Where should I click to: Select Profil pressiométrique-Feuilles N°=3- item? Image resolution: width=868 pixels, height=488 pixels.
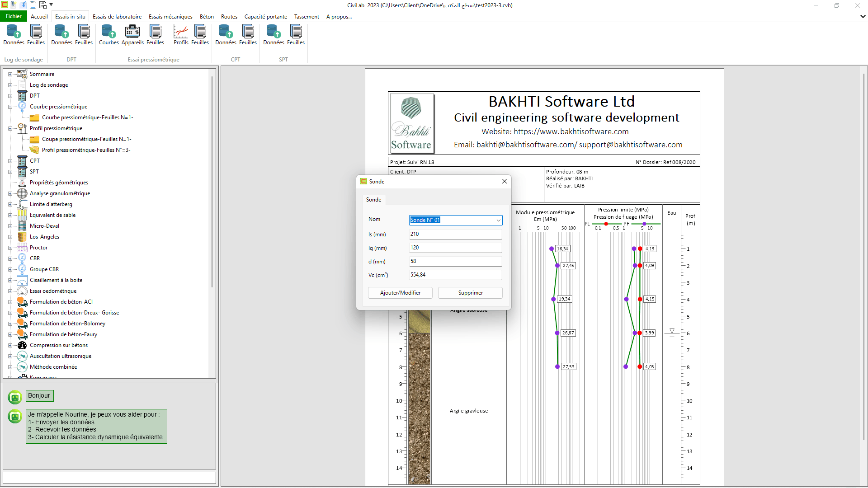86,150
